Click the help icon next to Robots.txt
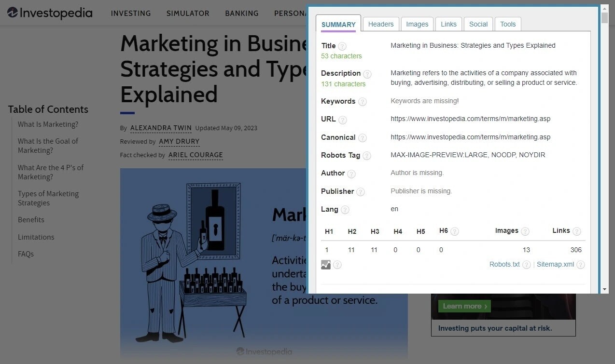 pos(527,265)
